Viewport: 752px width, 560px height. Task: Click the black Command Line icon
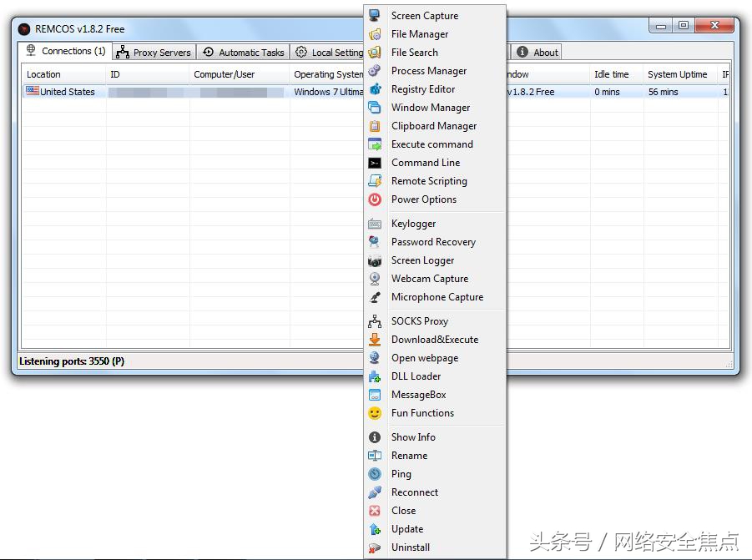[375, 163]
